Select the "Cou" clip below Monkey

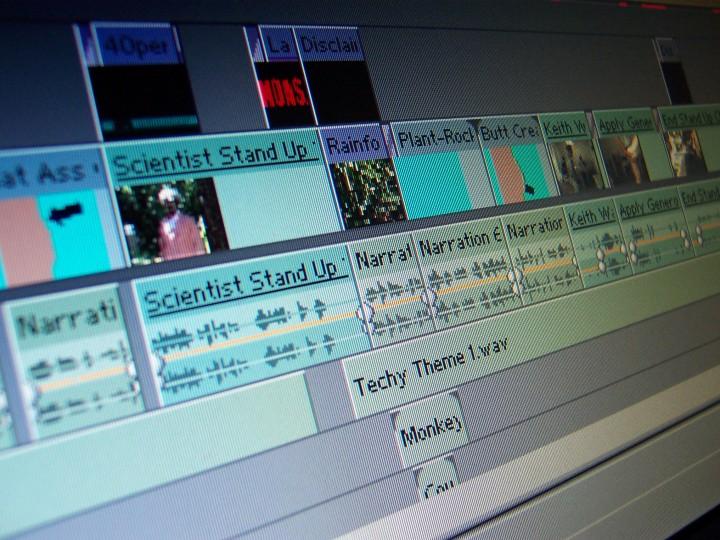tap(439, 480)
